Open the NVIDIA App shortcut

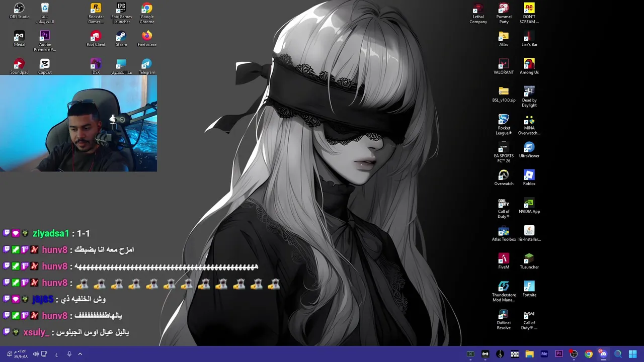coord(529,205)
